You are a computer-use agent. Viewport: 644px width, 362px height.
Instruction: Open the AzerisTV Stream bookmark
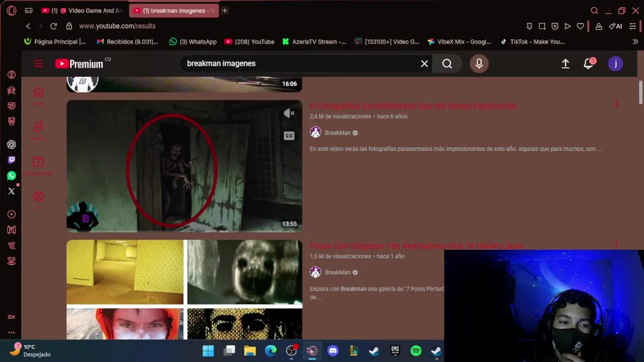click(314, 42)
